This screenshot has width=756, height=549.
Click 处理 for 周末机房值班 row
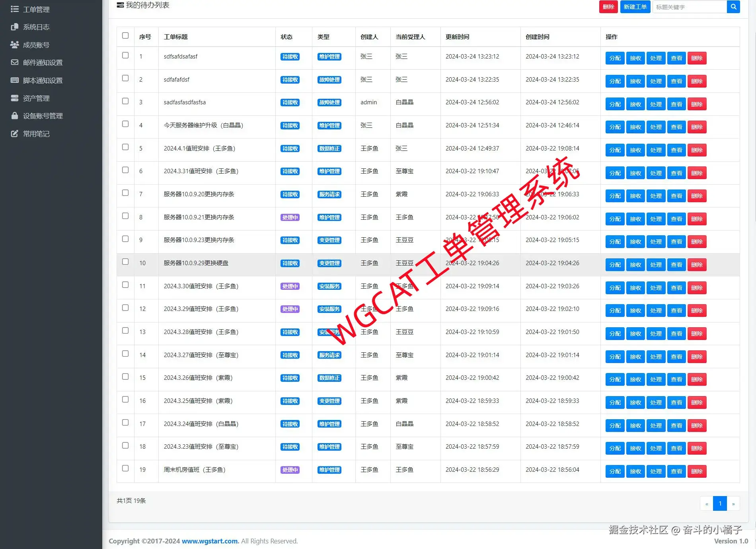pos(656,471)
